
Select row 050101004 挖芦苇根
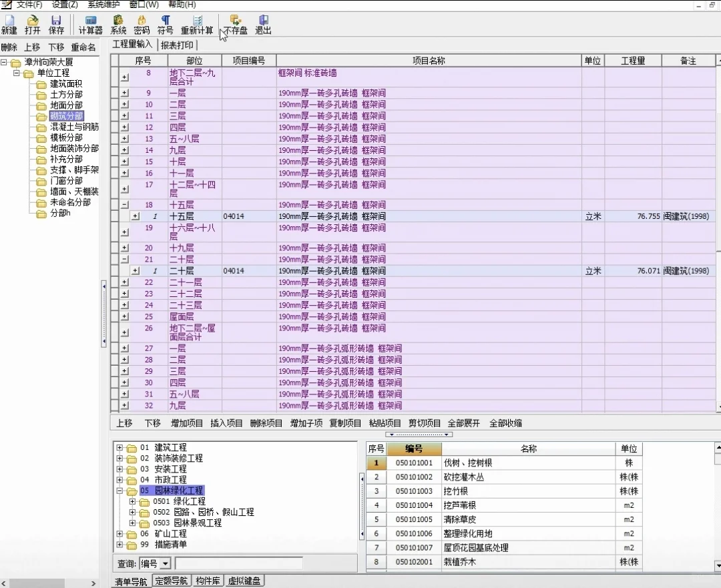coord(503,505)
